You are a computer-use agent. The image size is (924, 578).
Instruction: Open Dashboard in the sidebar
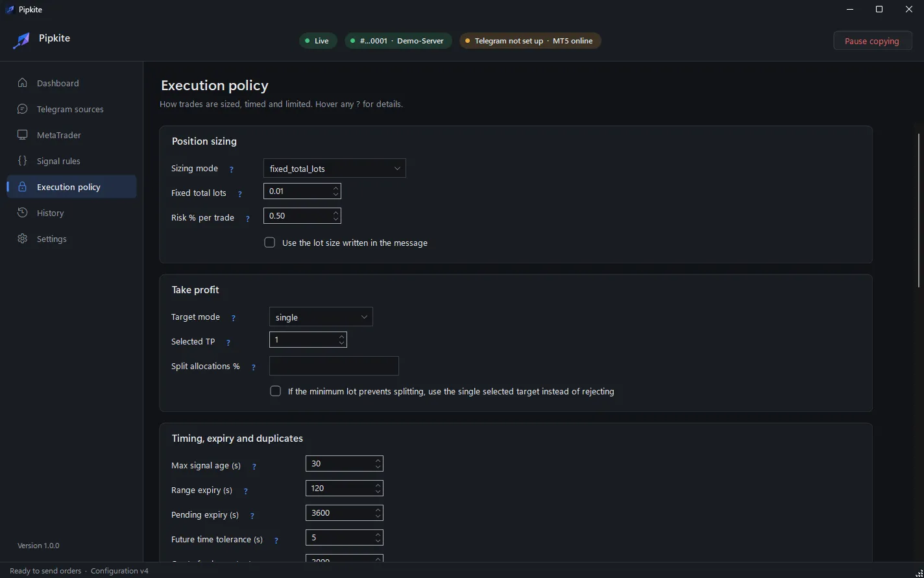(x=71, y=83)
